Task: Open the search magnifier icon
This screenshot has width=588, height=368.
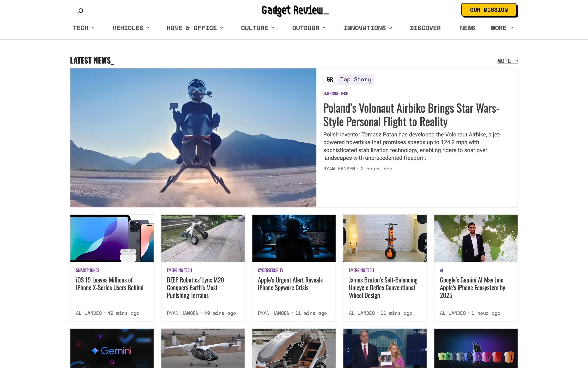Action: [x=80, y=11]
